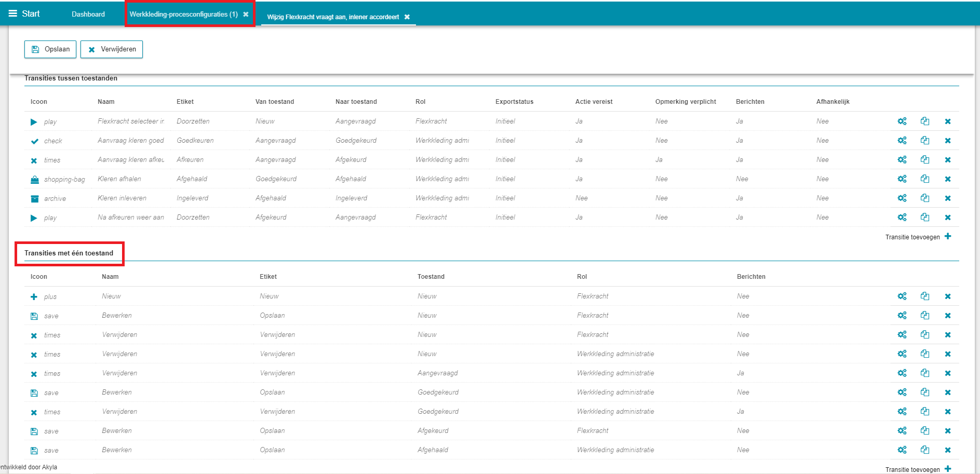Screen dimensions: 980x474
Task: Open settings for Na afkeuren weer aan transition
Action: 902,218
